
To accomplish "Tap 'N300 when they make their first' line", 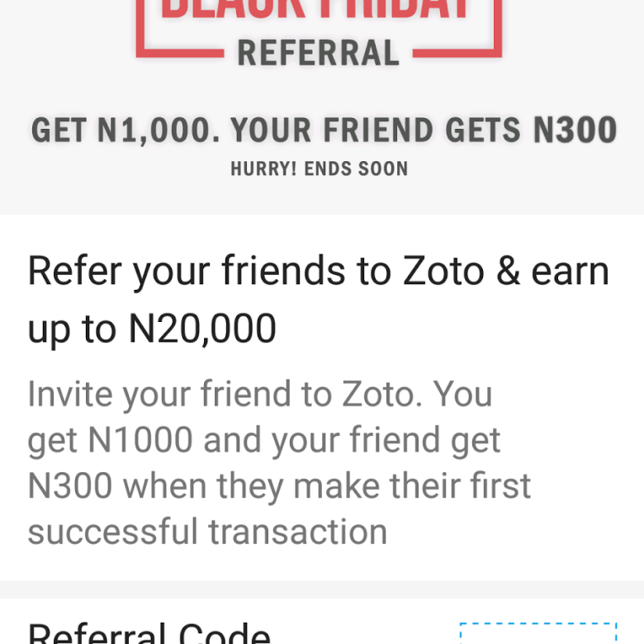I will pyautogui.click(x=279, y=485).
